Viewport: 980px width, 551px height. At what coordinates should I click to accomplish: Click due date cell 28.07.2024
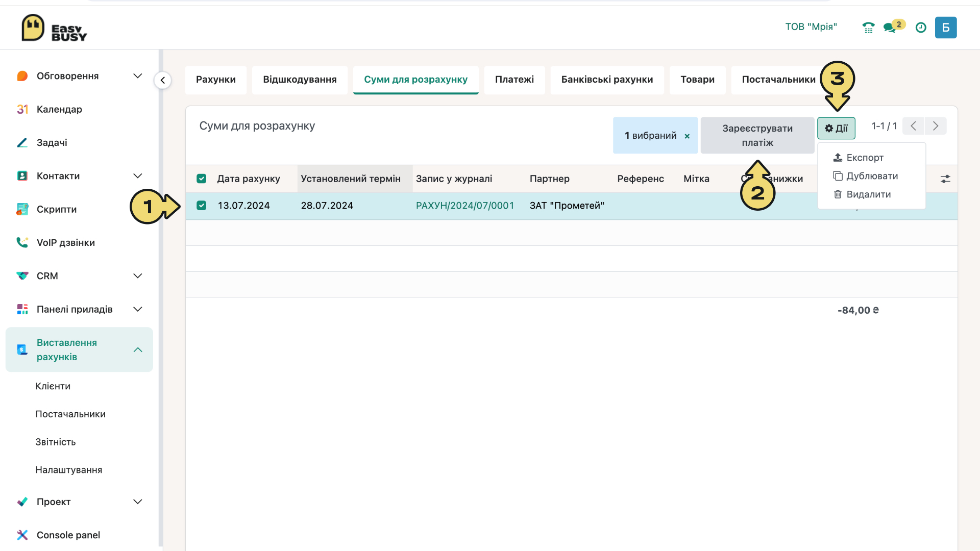[x=327, y=206]
